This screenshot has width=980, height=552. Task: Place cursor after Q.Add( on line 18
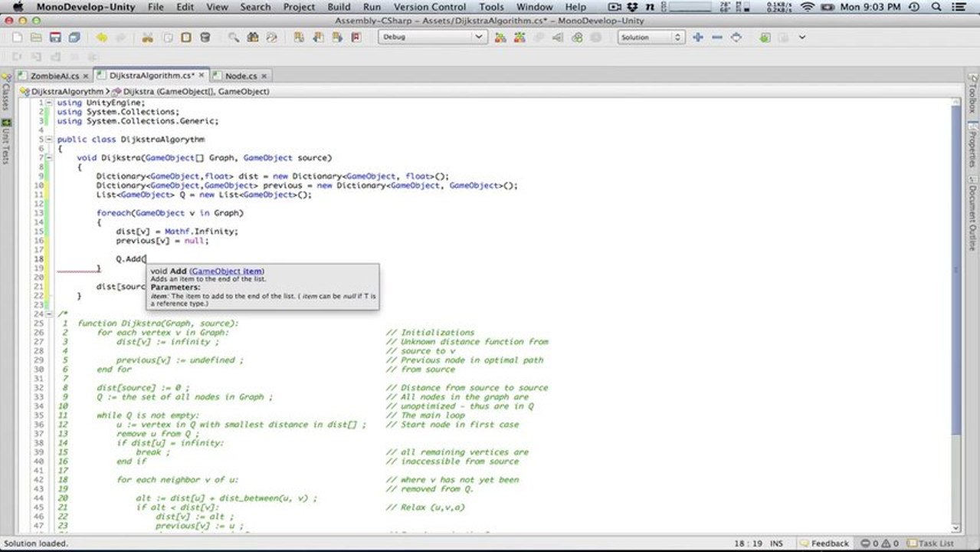[x=146, y=259]
